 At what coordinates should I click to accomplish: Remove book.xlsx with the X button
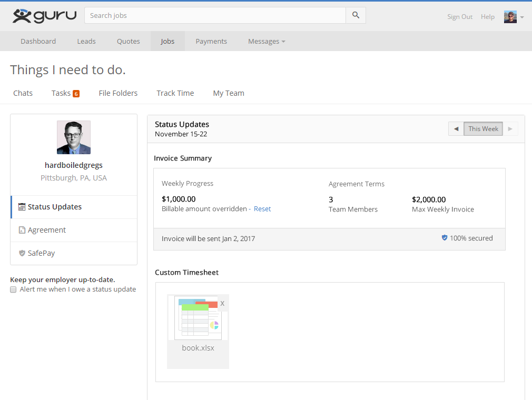(222, 303)
